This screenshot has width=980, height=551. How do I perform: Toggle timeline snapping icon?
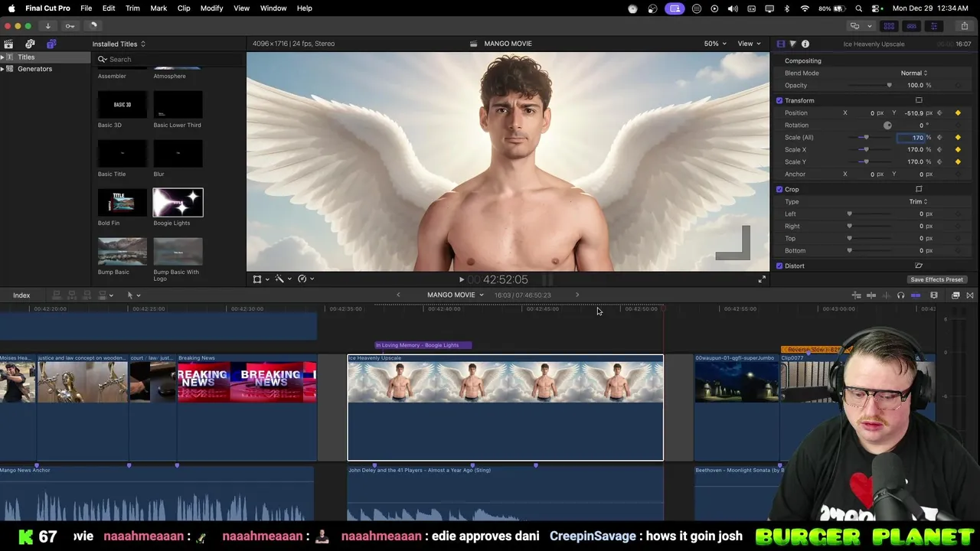[915, 295]
